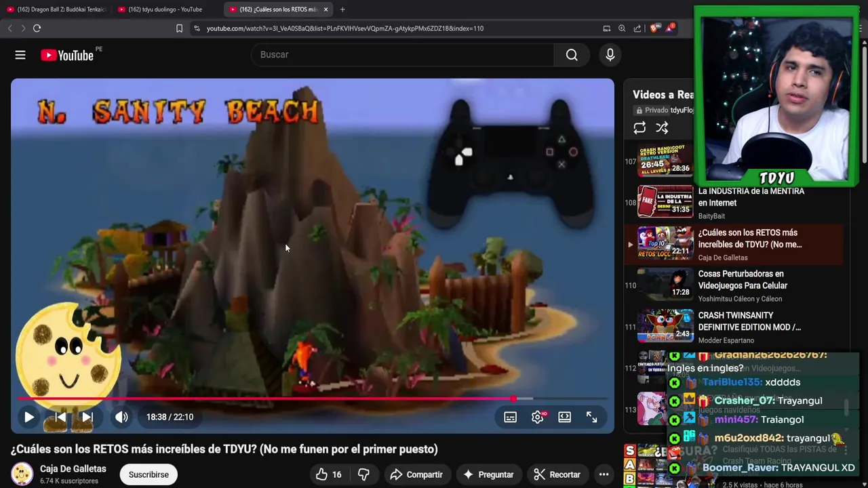This screenshot has height=488, width=868.
Task: Play playlist video thumbnail with 26:45 deathless
Action: point(665,160)
